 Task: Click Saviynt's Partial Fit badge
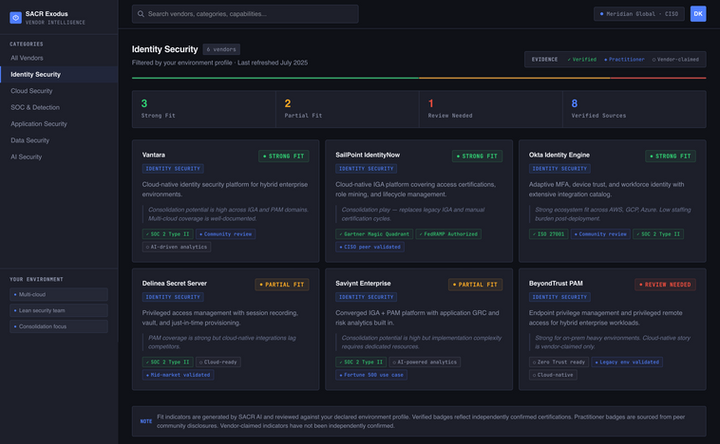[475, 285]
